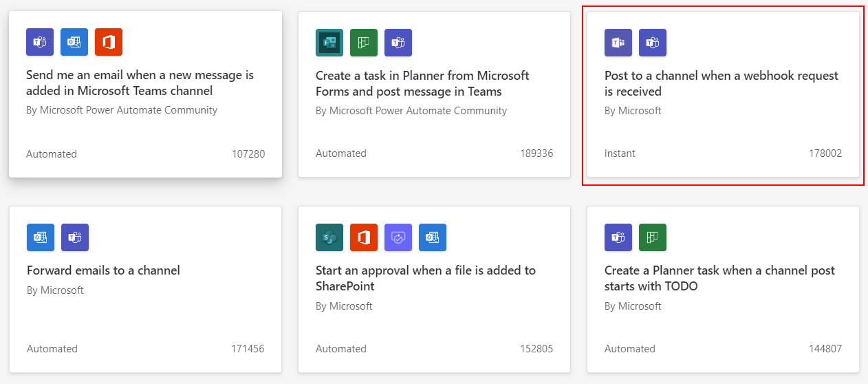Click the Teams icon on the 'Create a task in Planner' card
The height and width of the screenshot is (384, 868).
coord(398,43)
